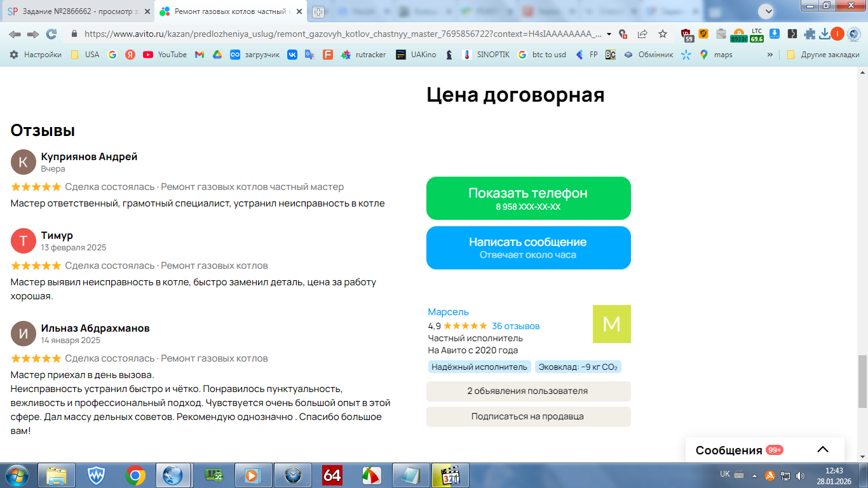The width and height of the screenshot is (868, 488).
Task: Open Chrome from the taskbar
Action: 135,475
